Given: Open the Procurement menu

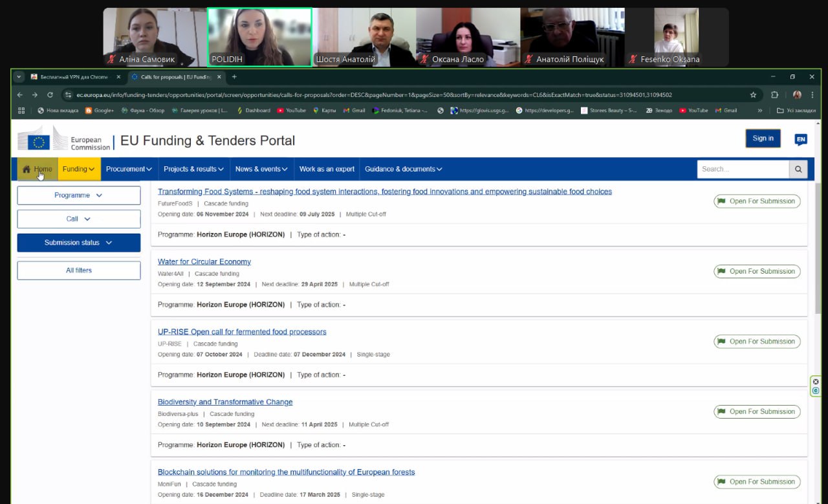Looking at the screenshot, I should pos(129,169).
